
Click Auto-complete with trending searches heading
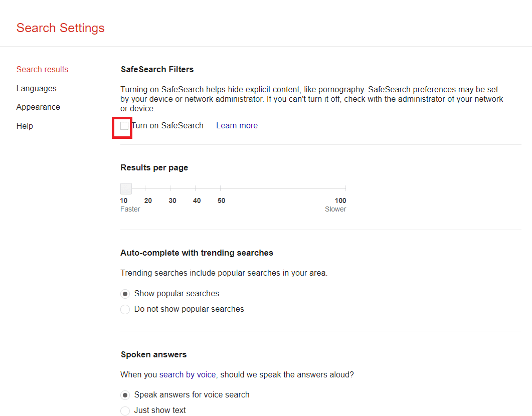tap(197, 253)
